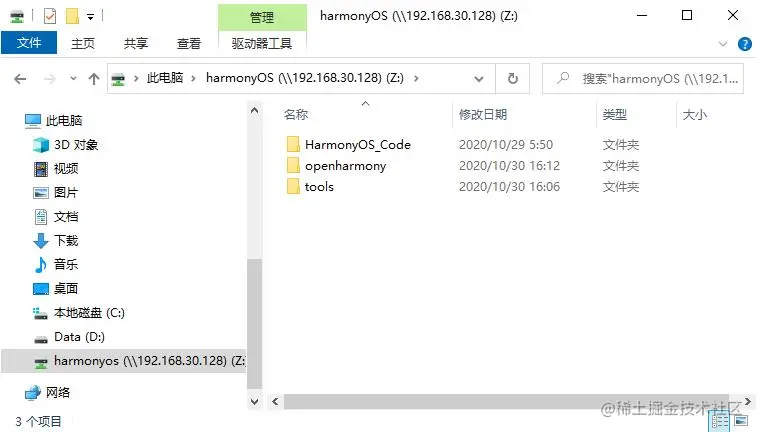The width and height of the screenshot is (757, 432).
Task: Refresh the current folder view
Action: point(513,78)
